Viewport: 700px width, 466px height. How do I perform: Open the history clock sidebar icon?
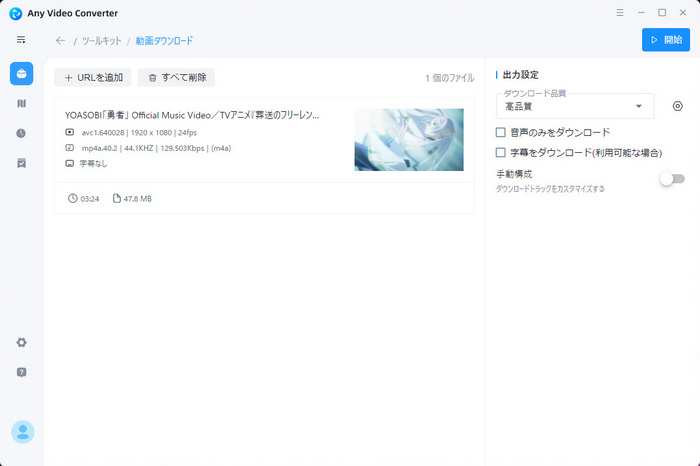tap(21, 133)
